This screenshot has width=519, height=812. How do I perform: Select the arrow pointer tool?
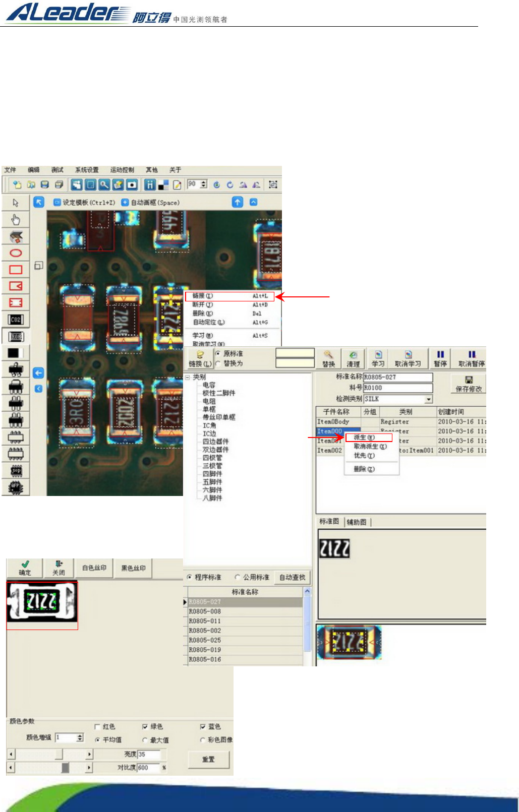(16, 203)
